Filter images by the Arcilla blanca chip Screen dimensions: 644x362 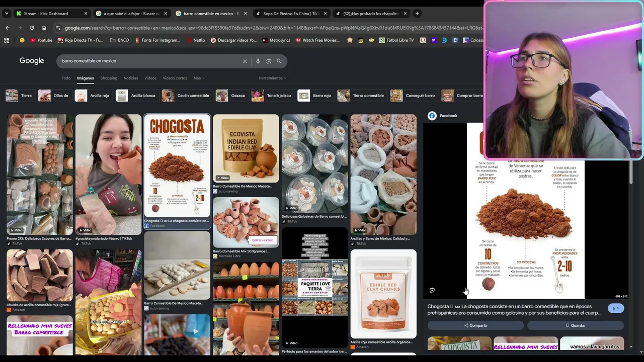tap(136, 96)
